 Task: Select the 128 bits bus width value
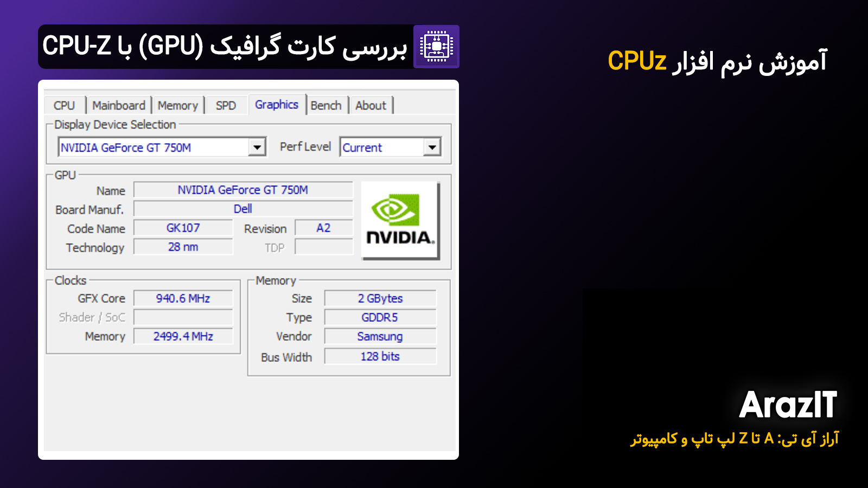pos(380,356)
